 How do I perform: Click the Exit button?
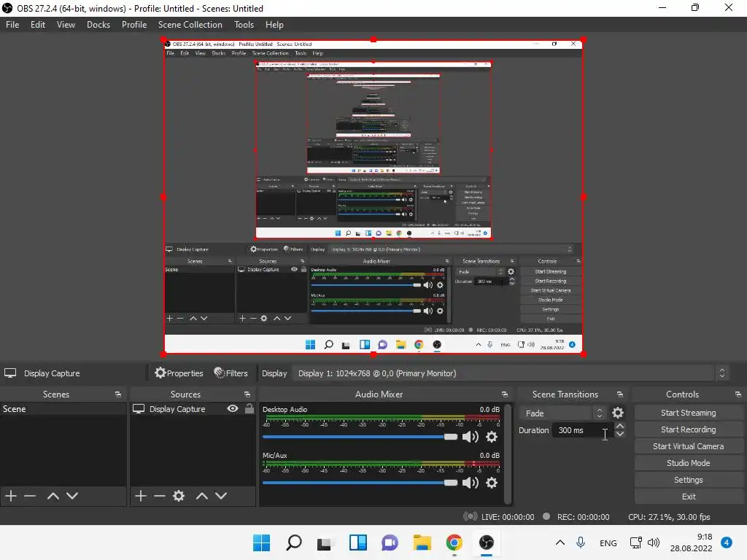689,496
